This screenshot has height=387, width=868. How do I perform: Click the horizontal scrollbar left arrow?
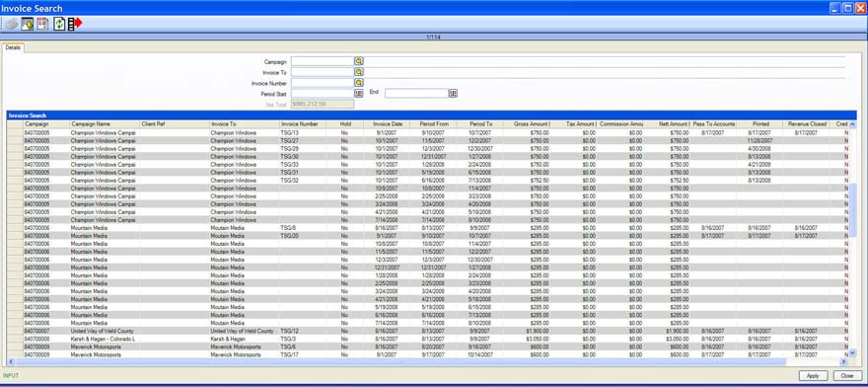pos(12,361)
